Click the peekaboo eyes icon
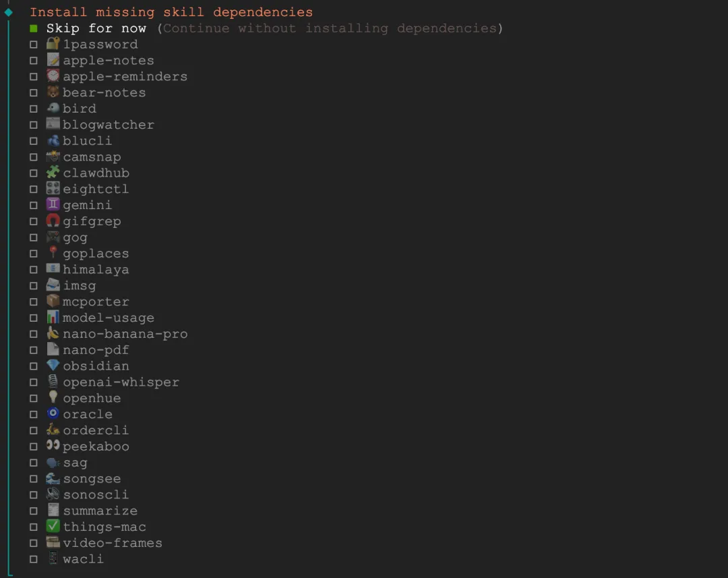 pyautogui.click(x=53, y=446)
